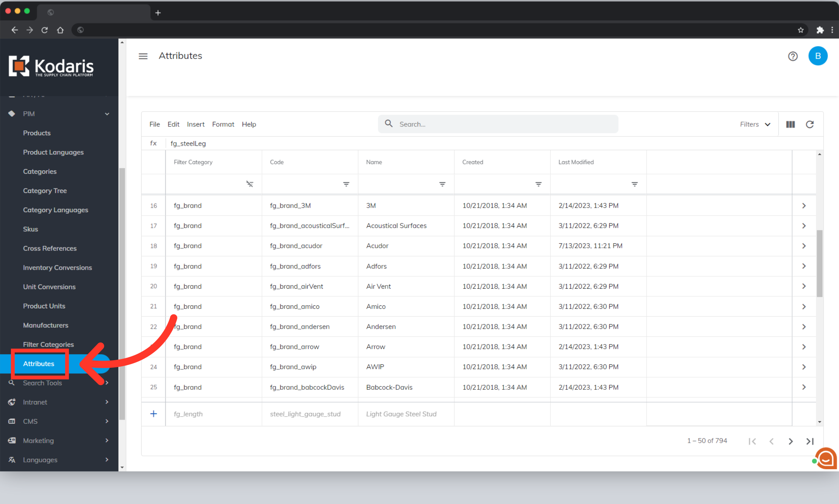Refresh the attributes grid
This screenshot has height=504, width=839.
coord(809,124)
